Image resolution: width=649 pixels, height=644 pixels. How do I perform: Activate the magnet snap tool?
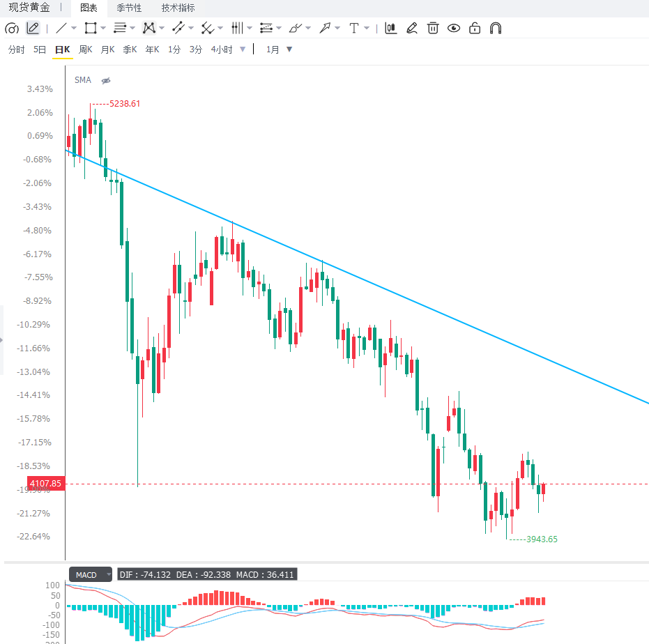pyautogui.click(x=496, y=28)
